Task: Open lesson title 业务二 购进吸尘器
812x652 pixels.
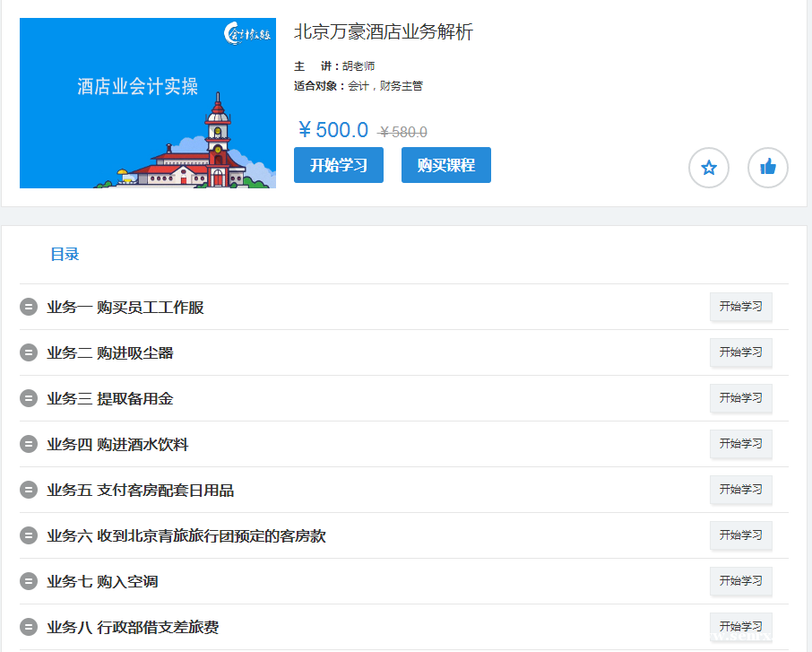Action: [110, 353]
